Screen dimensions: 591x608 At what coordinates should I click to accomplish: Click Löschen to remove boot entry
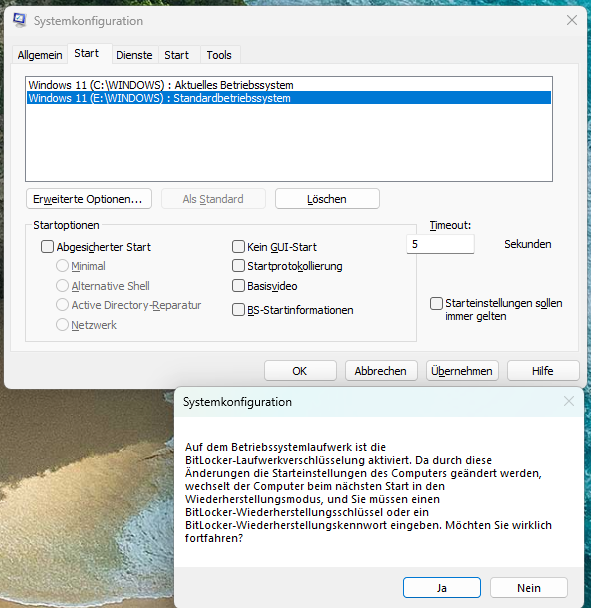pyautogui.click(x=327, y=199)
